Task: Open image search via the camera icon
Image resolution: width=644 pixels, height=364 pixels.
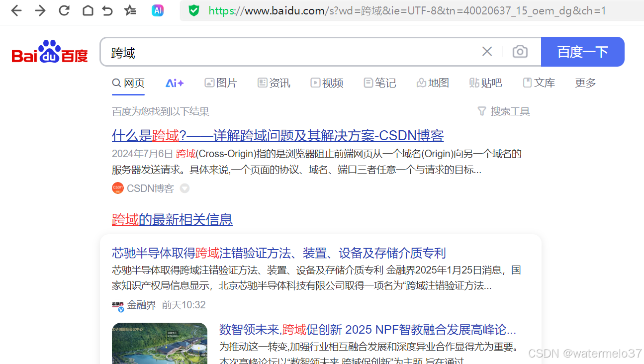Action: 520,51
